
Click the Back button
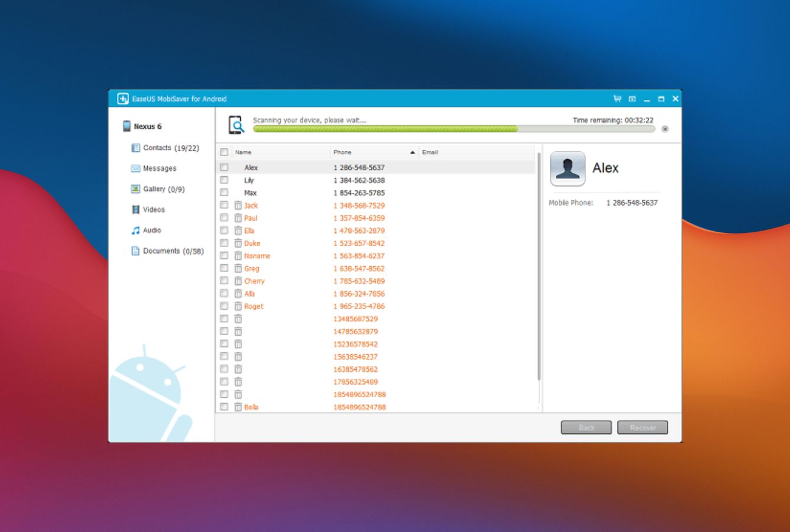(x=586, y=427)
